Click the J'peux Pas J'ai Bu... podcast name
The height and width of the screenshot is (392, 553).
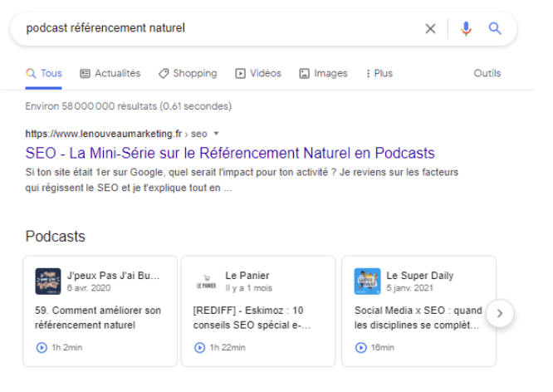[113, 276]
